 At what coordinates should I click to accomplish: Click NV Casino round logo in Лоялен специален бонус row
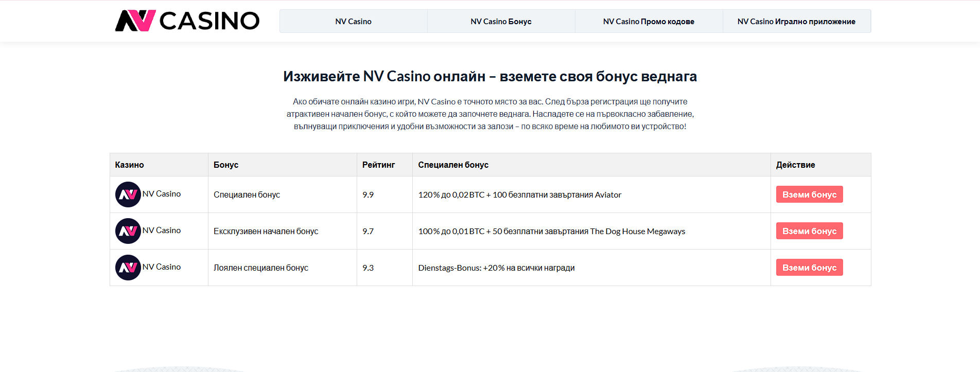click(x=128, y=268)
